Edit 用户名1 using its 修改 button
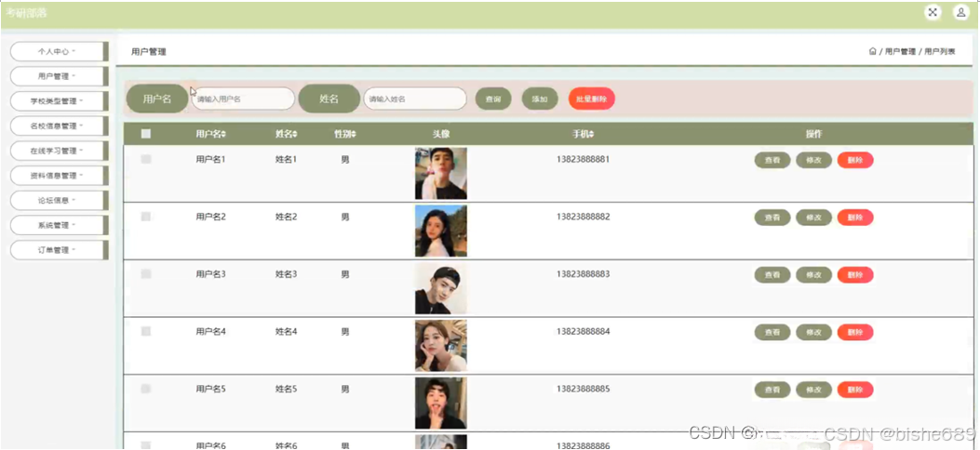980x450 pixels. [x=813, y=161]
